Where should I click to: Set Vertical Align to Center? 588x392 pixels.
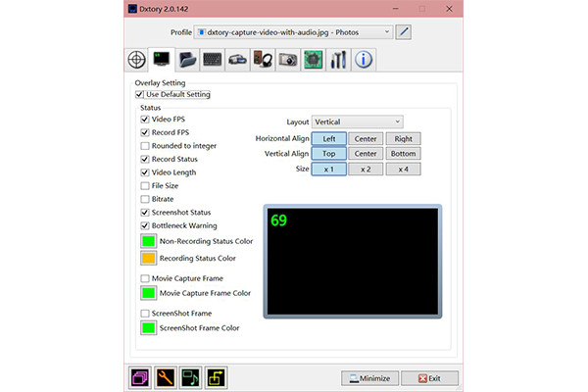tap(366, 154)
